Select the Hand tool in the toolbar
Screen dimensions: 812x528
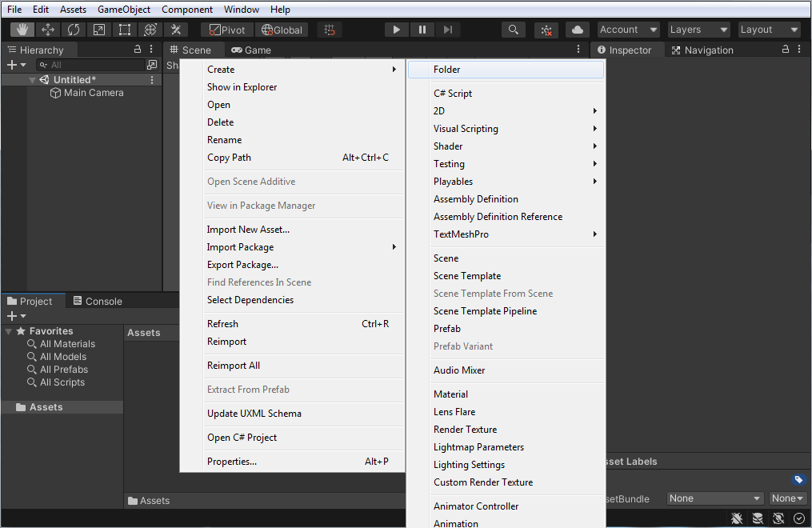click(22, 29)
